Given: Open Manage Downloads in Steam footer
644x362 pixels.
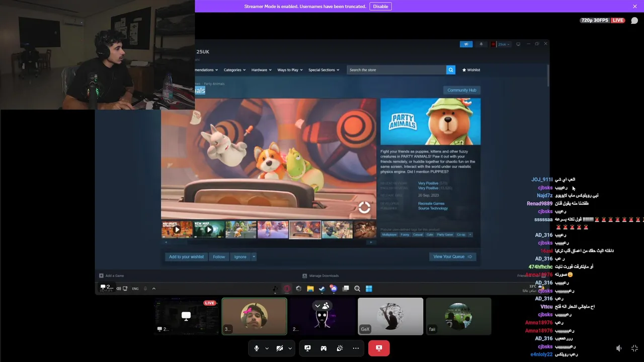Looking at the screenshot, I should point(320,276).
